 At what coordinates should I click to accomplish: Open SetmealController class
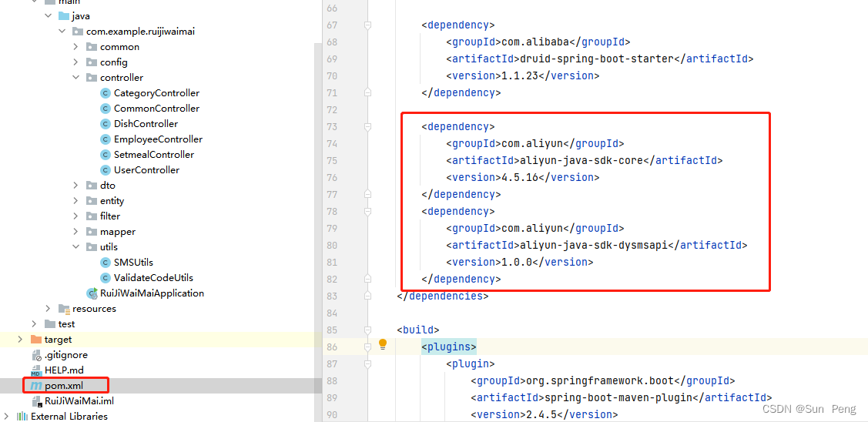[154, 155]
